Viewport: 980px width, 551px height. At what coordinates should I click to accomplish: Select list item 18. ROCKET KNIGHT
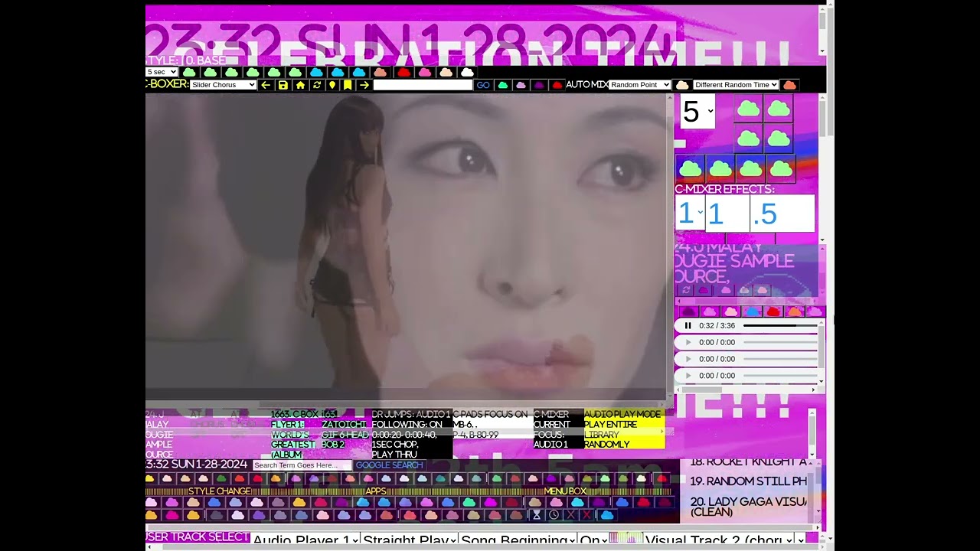[748, 462]
